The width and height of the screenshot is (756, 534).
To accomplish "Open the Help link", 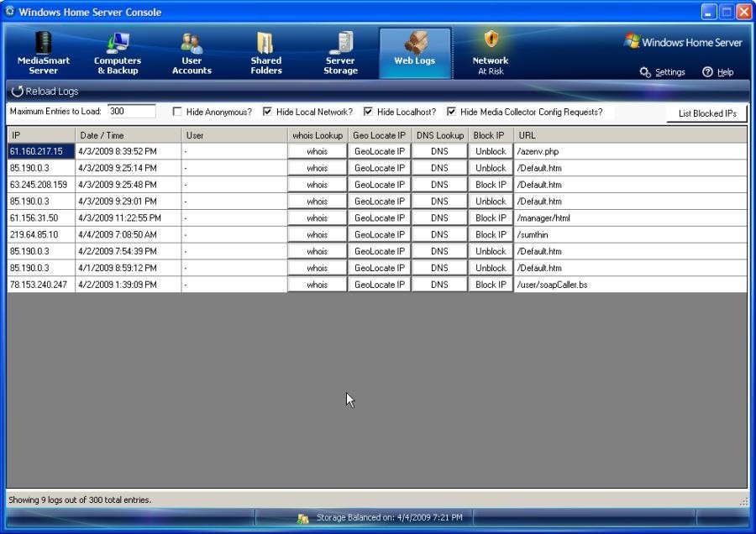I will 718,72.
